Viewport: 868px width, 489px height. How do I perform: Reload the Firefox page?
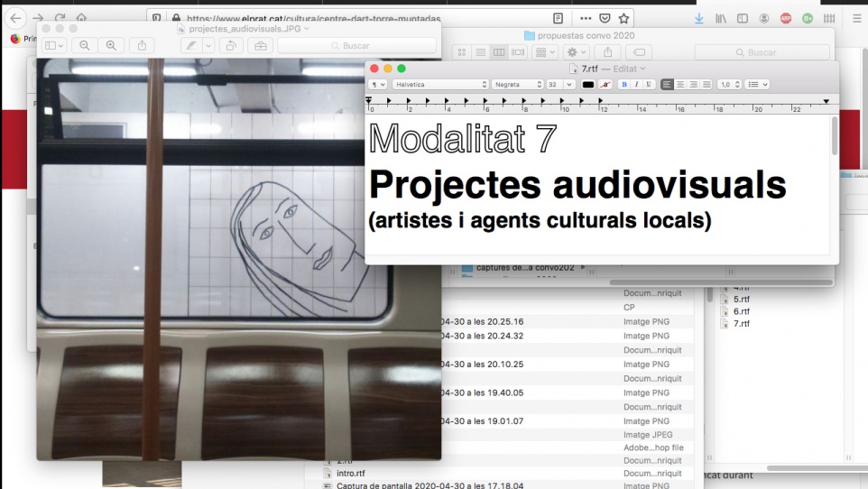tap(60, 18)
